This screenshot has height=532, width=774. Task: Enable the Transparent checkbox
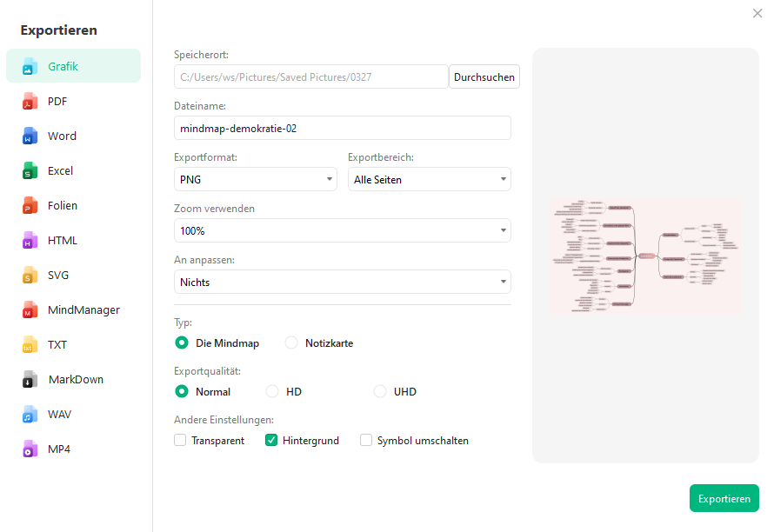click(180, 441)
